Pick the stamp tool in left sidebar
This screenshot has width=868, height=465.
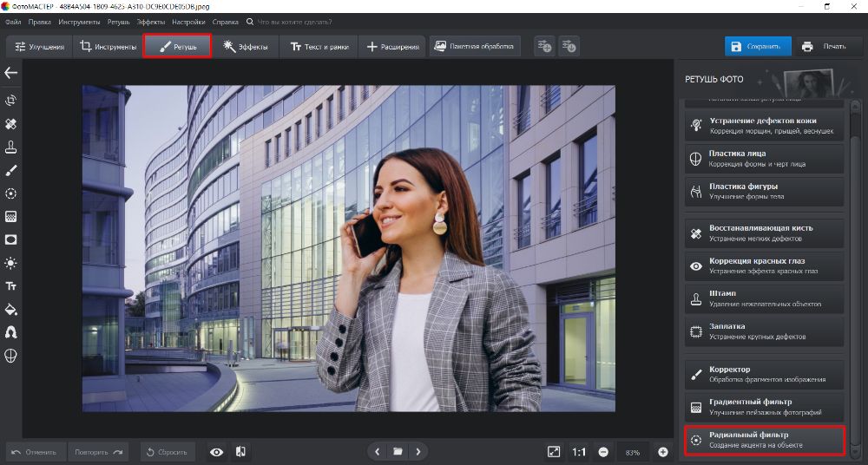pyautogui.click(x=11, y=147)
